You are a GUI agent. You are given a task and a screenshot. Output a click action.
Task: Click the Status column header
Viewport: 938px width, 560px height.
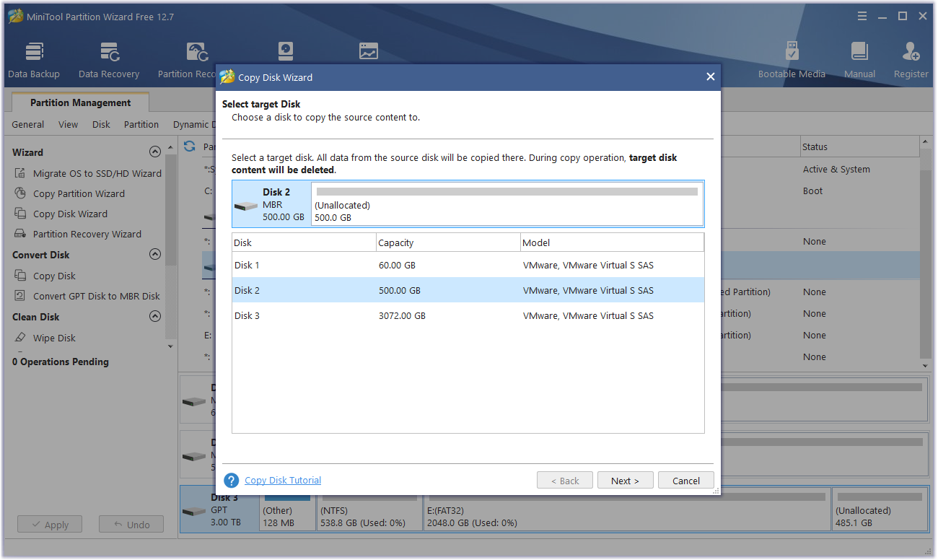coord(860,146)
